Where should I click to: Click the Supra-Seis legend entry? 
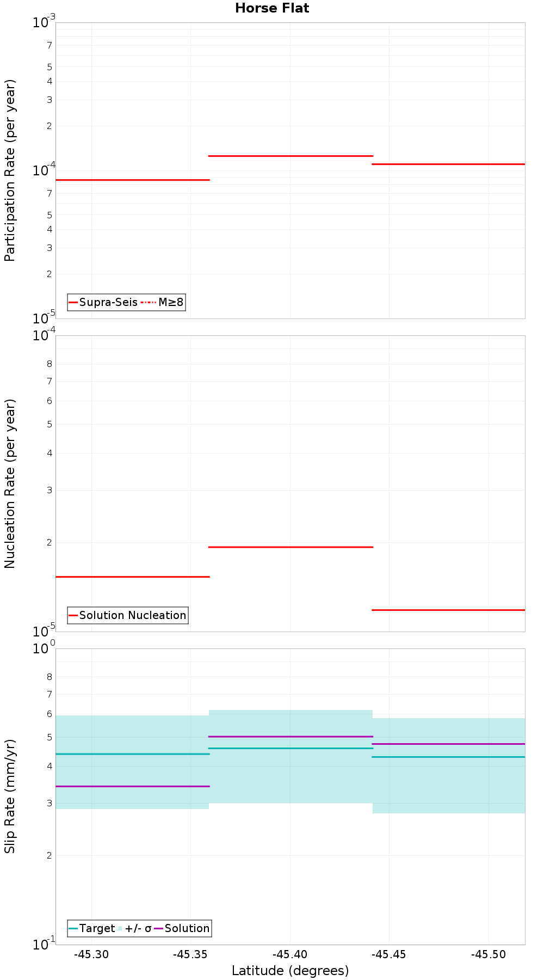pos(103,302)
